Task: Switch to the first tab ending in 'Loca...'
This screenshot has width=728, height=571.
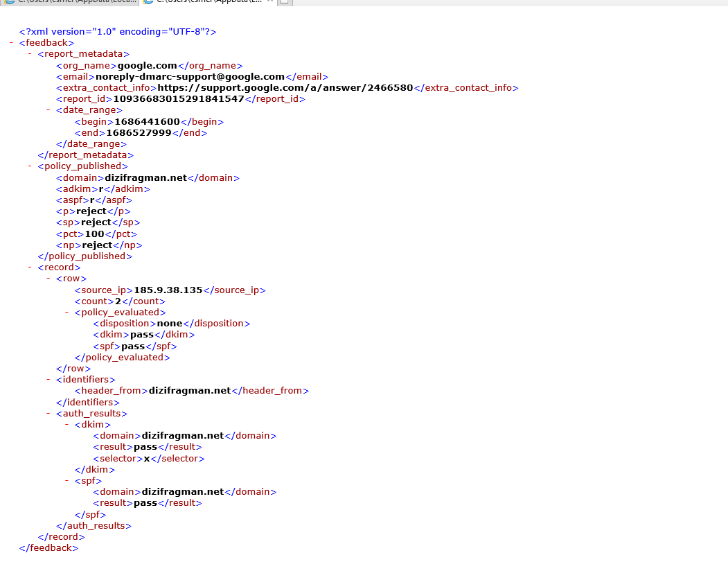Action: (x=70, y=2)
